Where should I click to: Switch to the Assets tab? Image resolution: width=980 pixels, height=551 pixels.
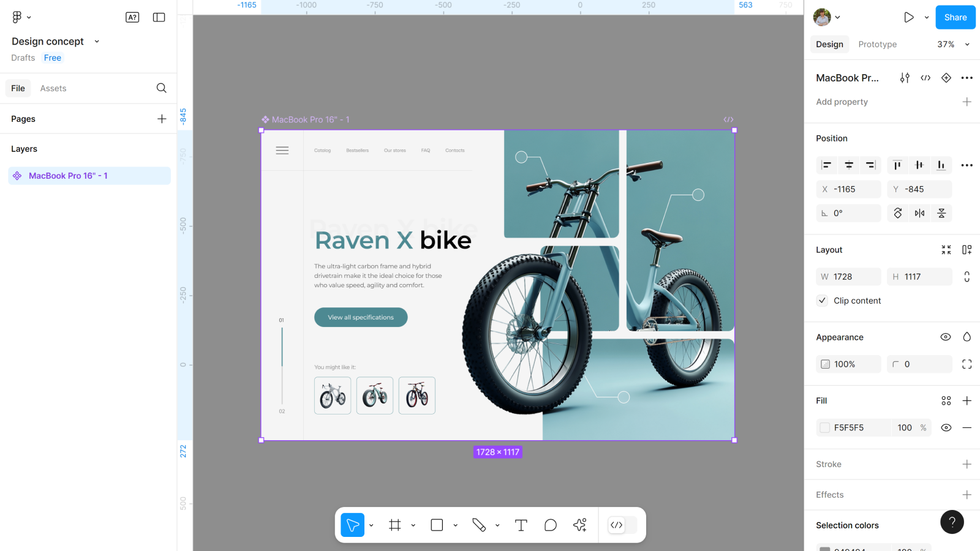(53, 88)
